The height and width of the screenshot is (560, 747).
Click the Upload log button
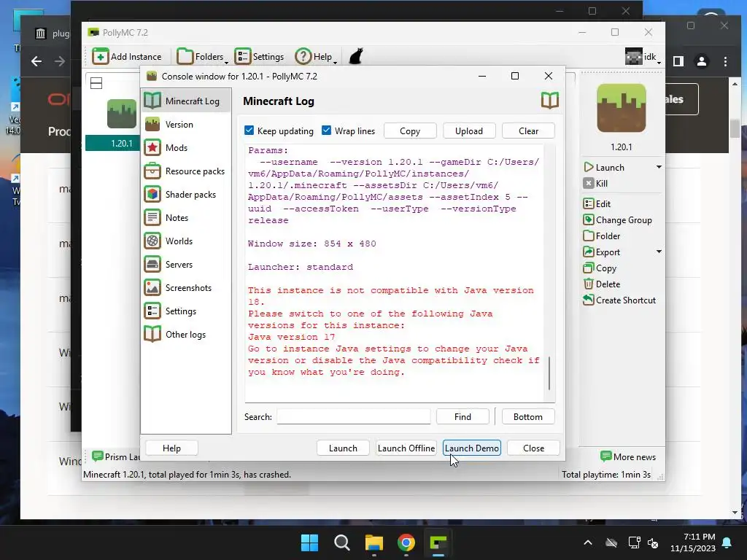click(x=469, y=131)
